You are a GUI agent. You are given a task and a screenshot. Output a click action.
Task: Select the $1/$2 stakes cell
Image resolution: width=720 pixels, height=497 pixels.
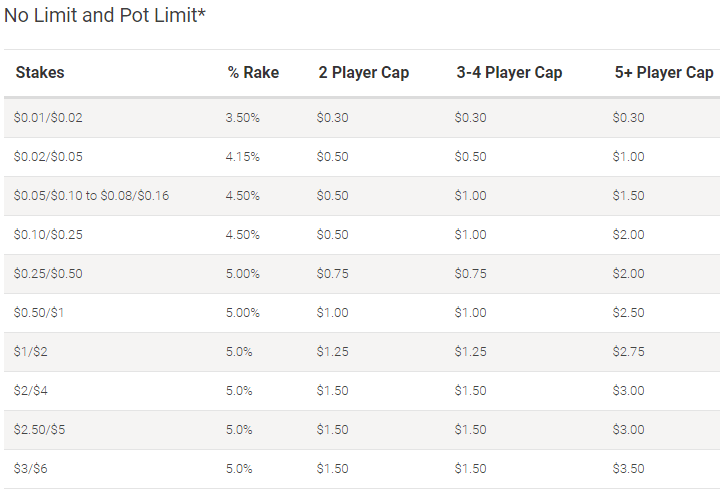[31, 352]
